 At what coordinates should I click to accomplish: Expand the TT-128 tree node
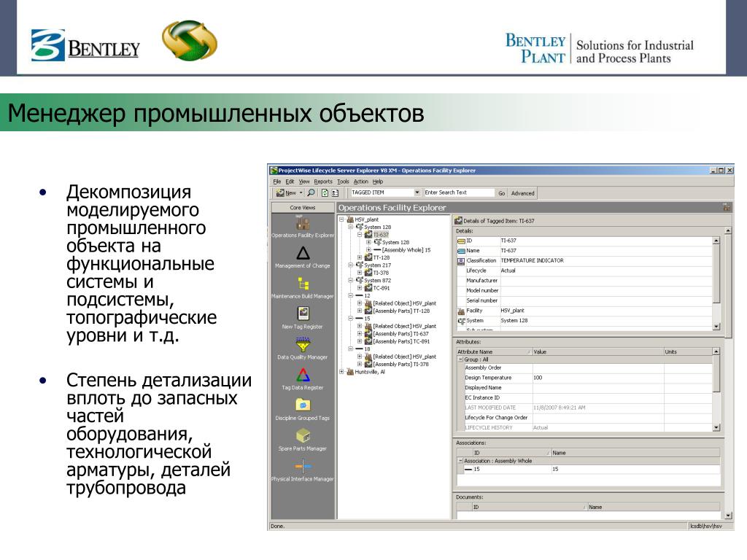360,257
